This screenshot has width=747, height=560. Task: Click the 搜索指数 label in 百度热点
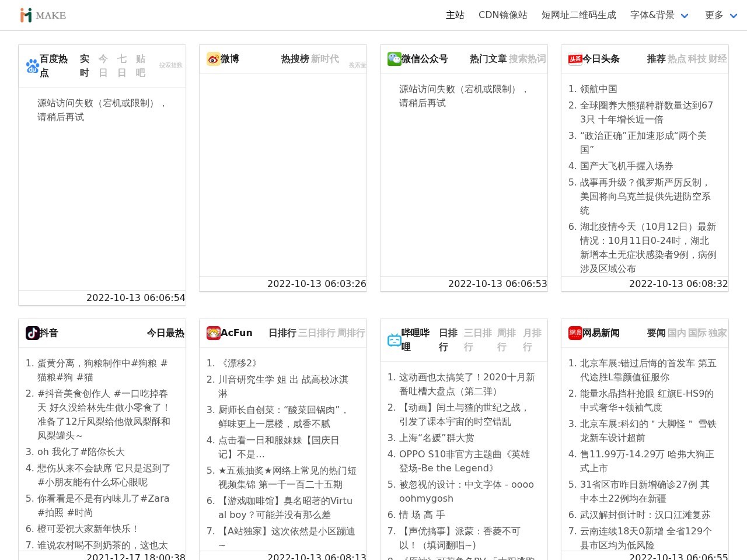click(x=171, y=65)
